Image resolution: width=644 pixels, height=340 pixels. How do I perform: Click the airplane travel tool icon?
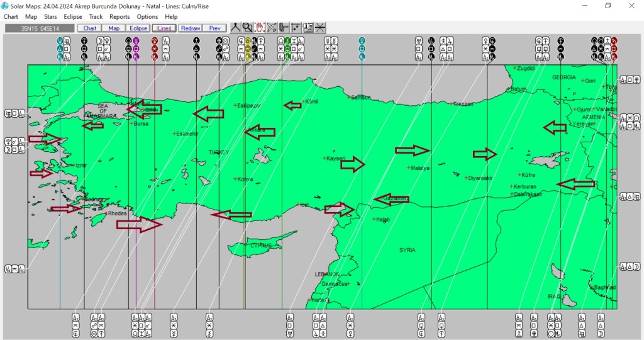272,28
